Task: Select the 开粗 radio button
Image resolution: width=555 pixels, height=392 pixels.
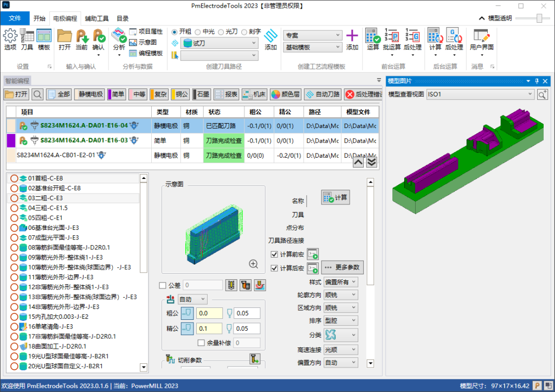Action: pyautogui.click(x=174, y=32)
